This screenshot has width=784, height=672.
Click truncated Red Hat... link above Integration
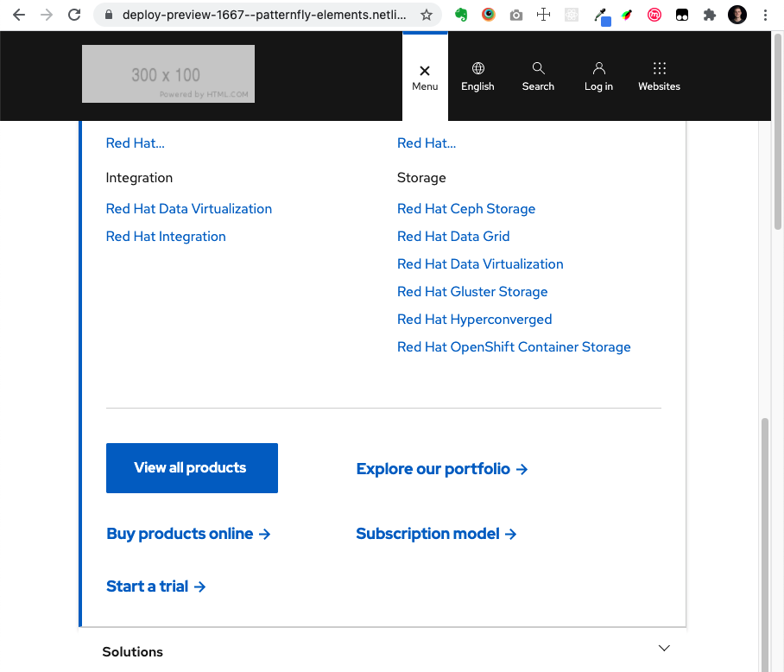tap(135, 143)
